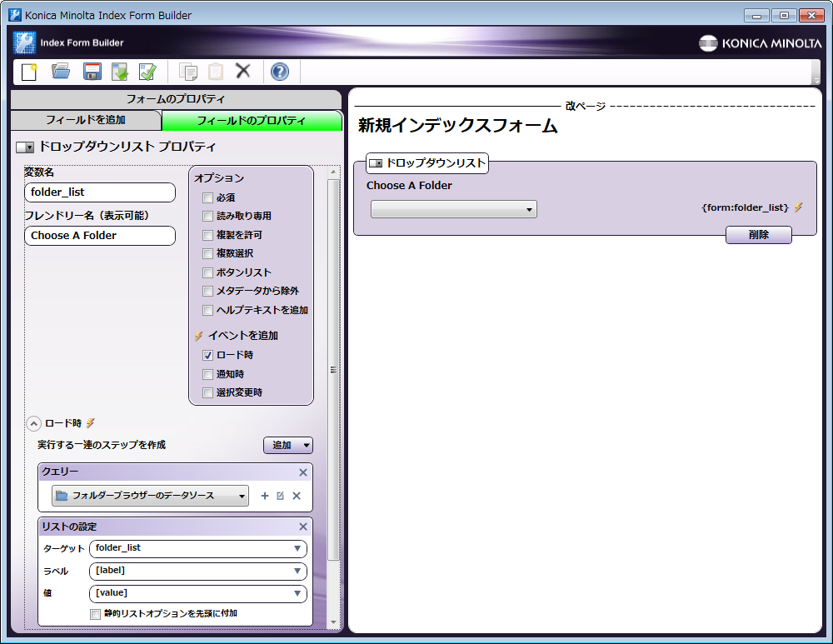Click the Copy toolbar icon
Viewport: 833px width, 644px height.
[188, 71]
